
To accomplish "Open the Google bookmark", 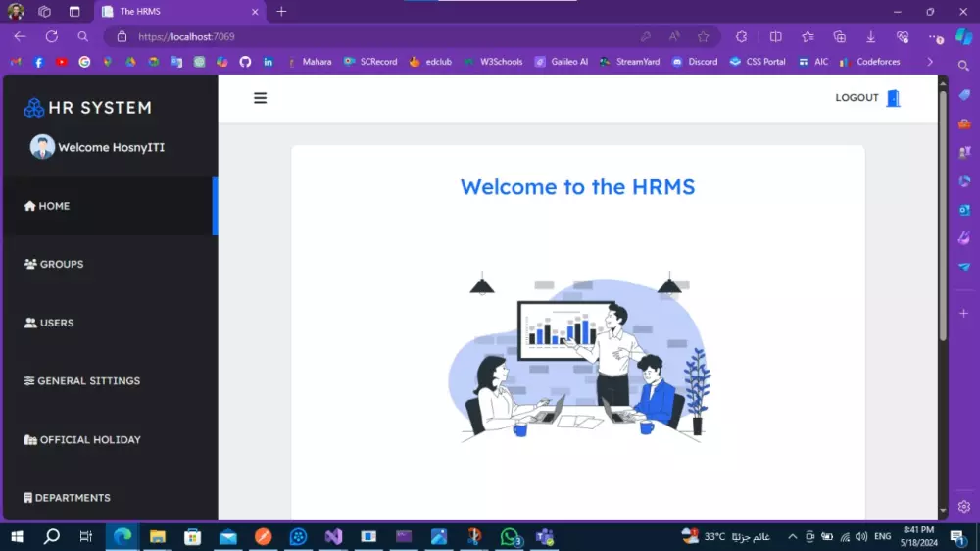I will click(84, 62).
